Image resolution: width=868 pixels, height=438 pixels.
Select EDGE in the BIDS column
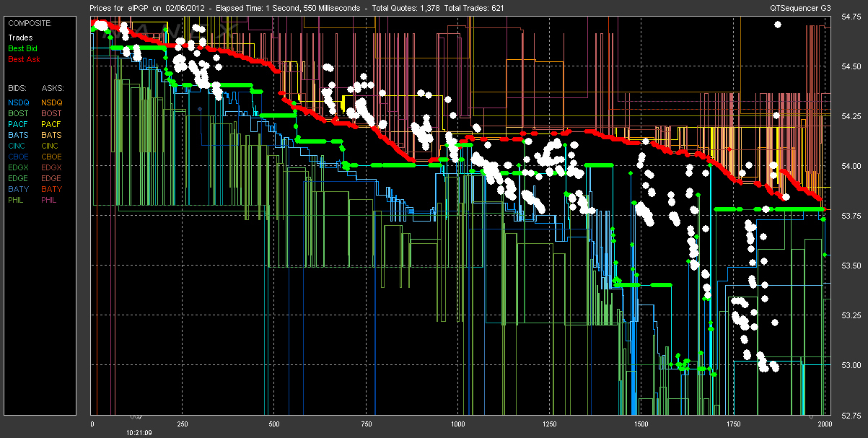pyautogui.click(x=18, y=178)
